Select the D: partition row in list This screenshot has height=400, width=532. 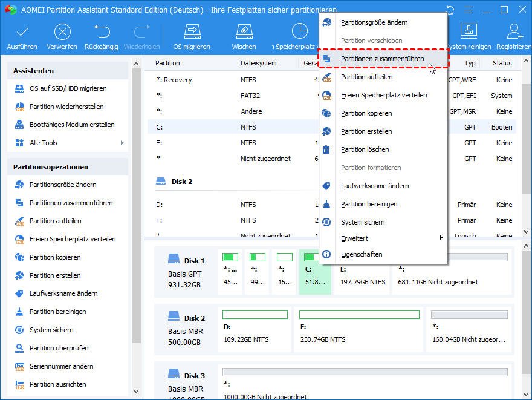pos(233,205)
